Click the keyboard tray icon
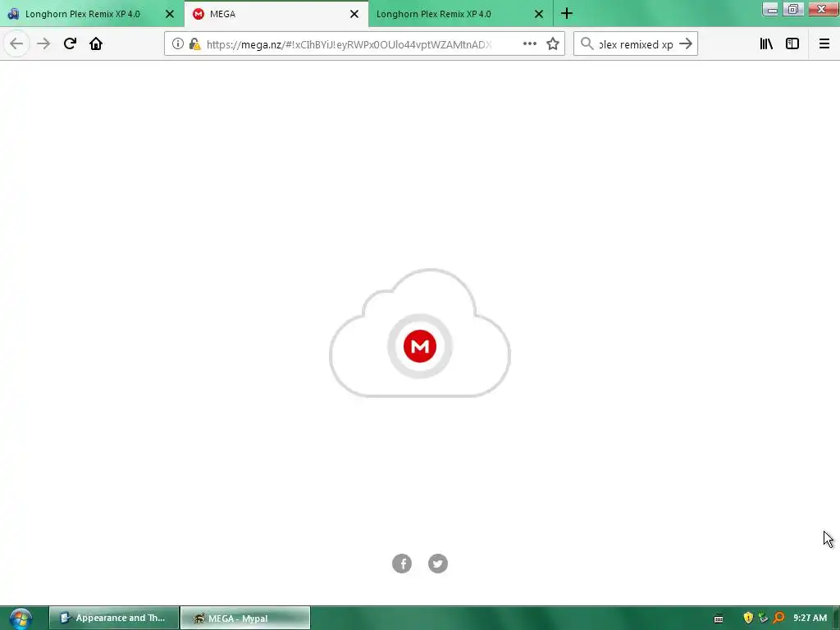Image resolution: width=840 pixels, height=630 pixels. [x=719, y=619]
